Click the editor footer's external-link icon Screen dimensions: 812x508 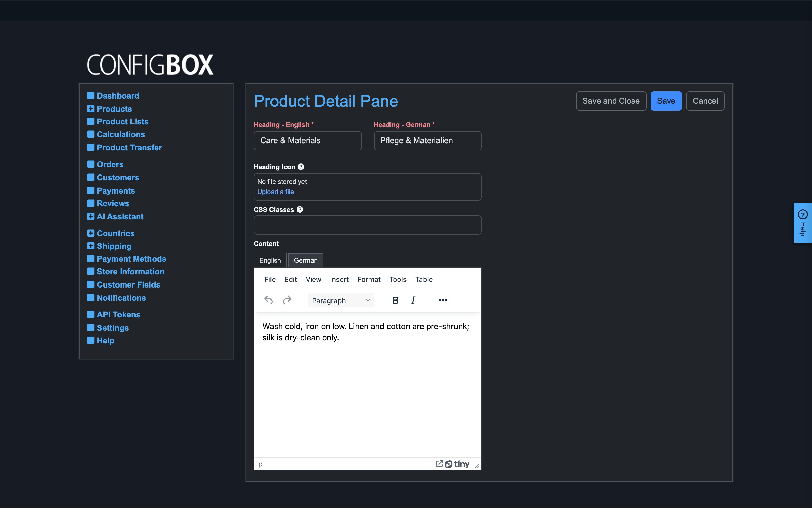coord(439,464)
